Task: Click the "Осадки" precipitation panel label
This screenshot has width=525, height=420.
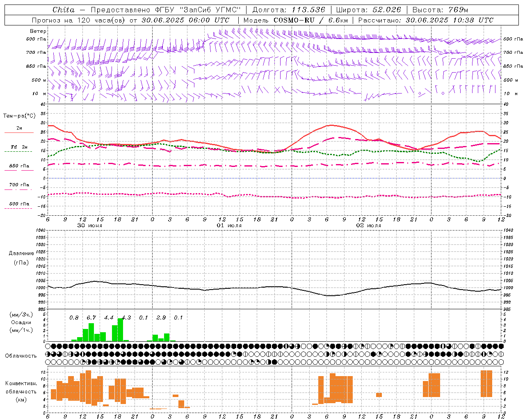Action: pos(21,322)
